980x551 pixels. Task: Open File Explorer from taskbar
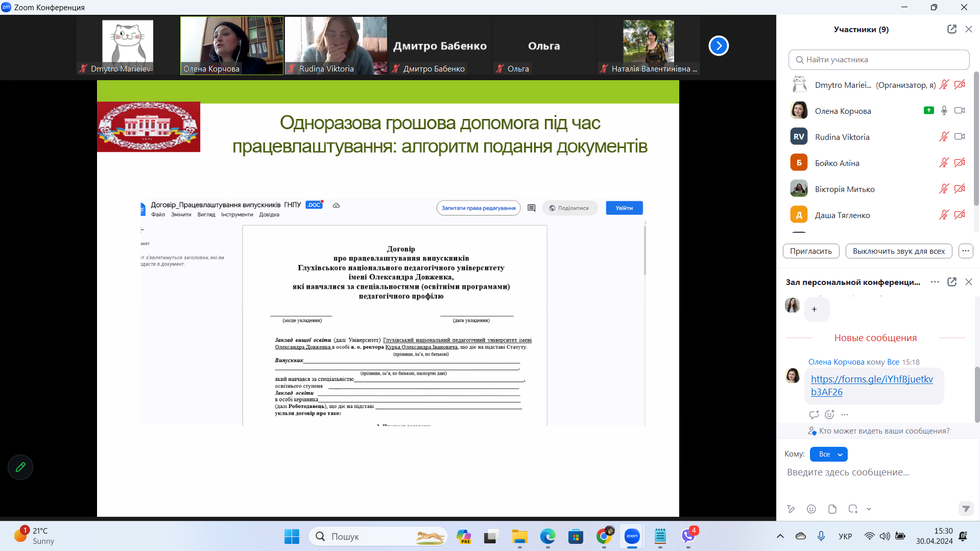pyautogui.click(x=520, y=536)
